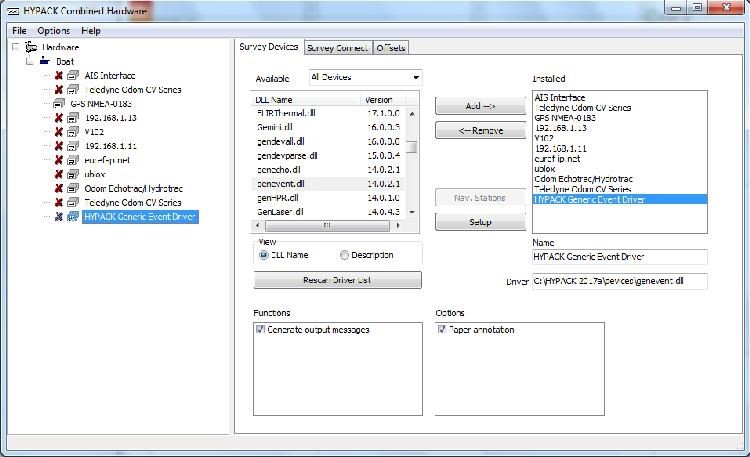
Task: Click device icon beside GPS NMEA-0183
Action: tap(59, 103)
